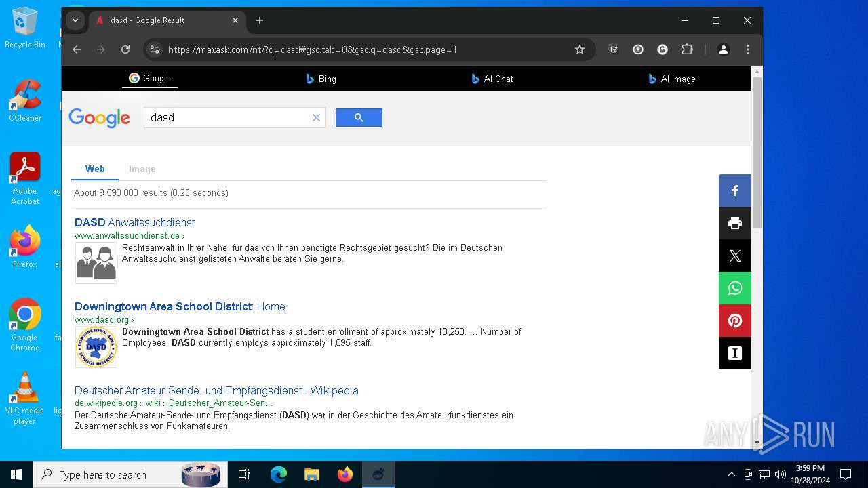The image size is (868, 488).
Task: Open the taskbar clock showing 3:59 PM
Action: coord(810,474)
